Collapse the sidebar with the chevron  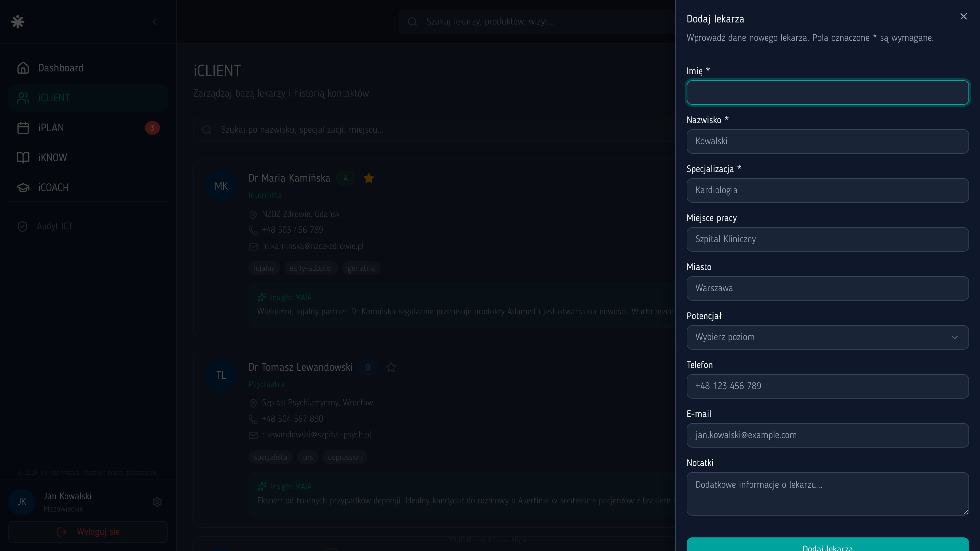tap(154, 22)
